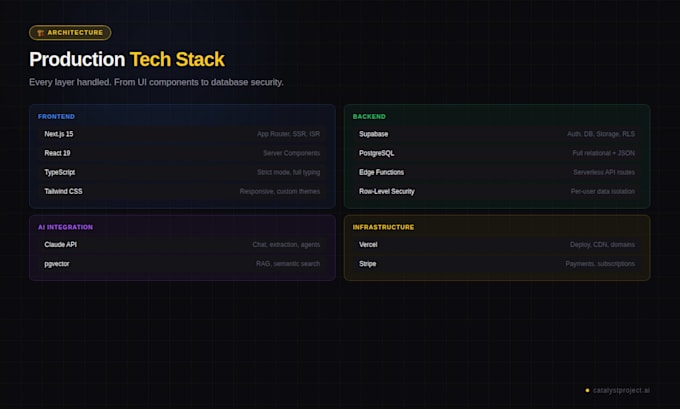Click the INFRASTRUCTURE section label
The width and height of the screenshot is (680, 409).
[383, 227]
